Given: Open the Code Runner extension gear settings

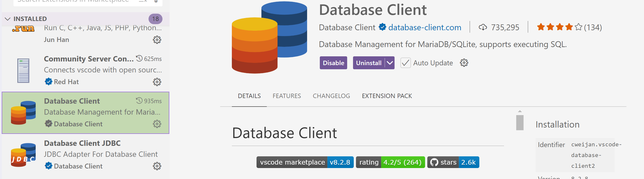Looking at the screenshot, I should click(157, 40).
